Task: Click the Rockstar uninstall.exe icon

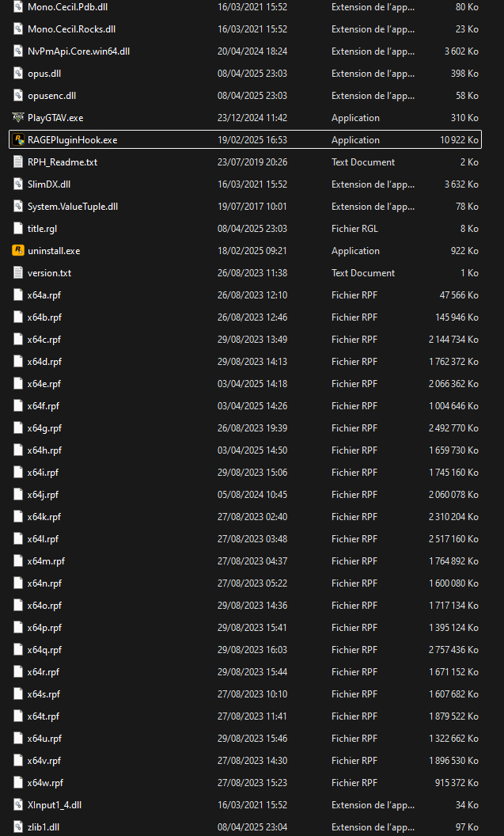Action: [x=19, y=251]
